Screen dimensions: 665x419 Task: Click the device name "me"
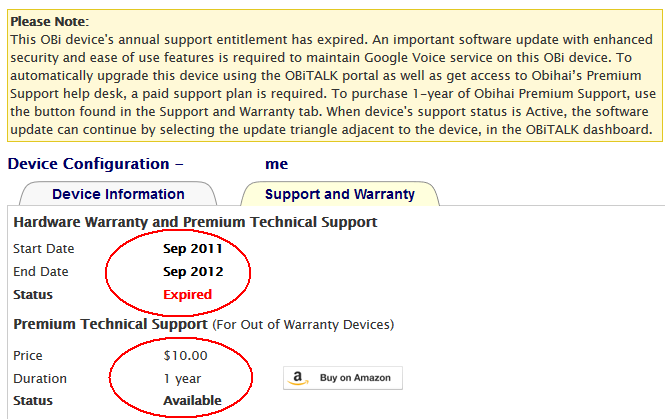(276, 164)
